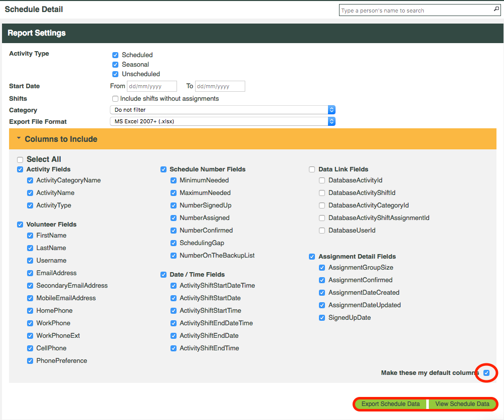Uncheck the CellPhone column
Screen dimensions: 504x420
tap(30, 348)
